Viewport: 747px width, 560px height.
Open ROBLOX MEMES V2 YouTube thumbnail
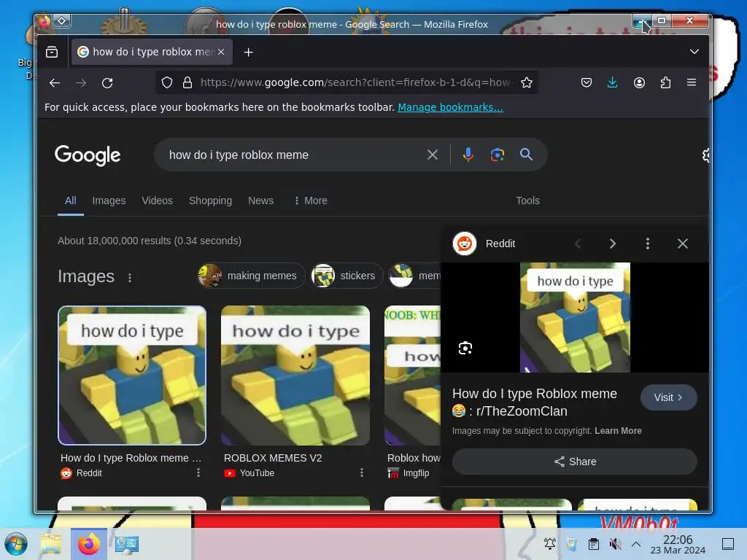pos(295,376)
